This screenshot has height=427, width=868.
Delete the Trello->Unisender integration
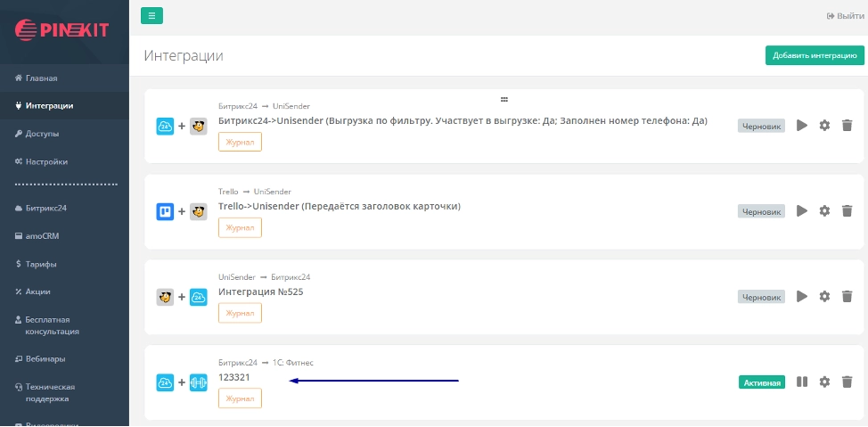(x=847, y=210)
